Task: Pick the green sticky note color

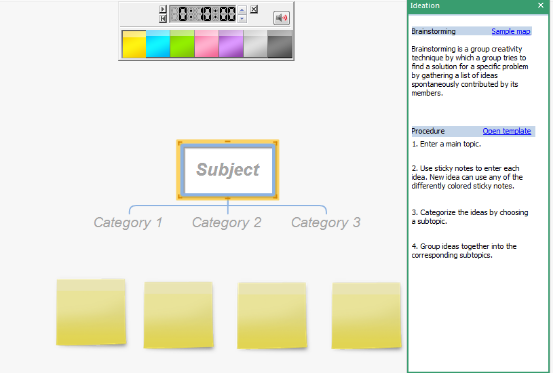Action: coord(182,44)
